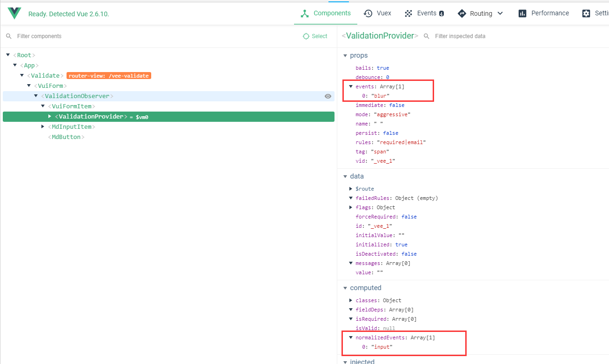Screen dimensions: 609x364
Task: Click the component filter magnifier icon
Action: (x=8, y=36)
